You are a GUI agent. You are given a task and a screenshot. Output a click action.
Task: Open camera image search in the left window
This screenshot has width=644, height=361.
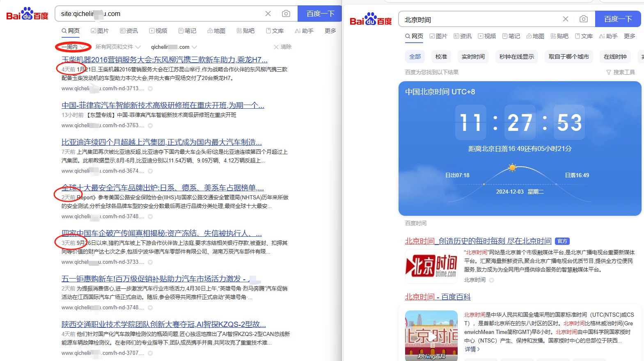(286, 14)
